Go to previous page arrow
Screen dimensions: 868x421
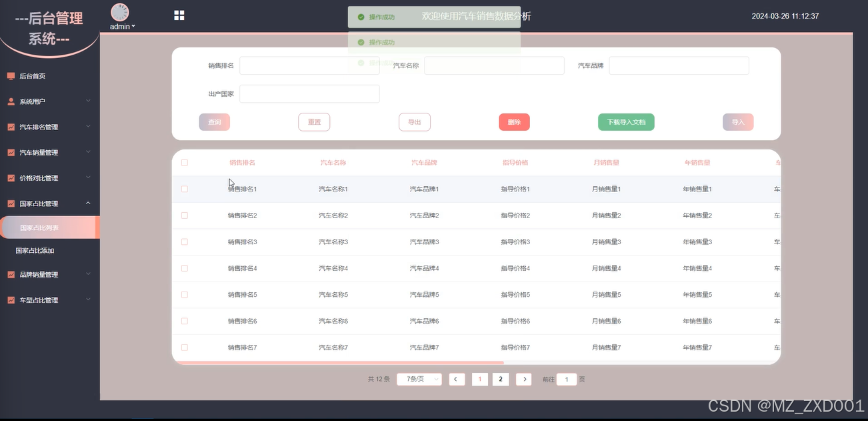(x=457, y=379)
